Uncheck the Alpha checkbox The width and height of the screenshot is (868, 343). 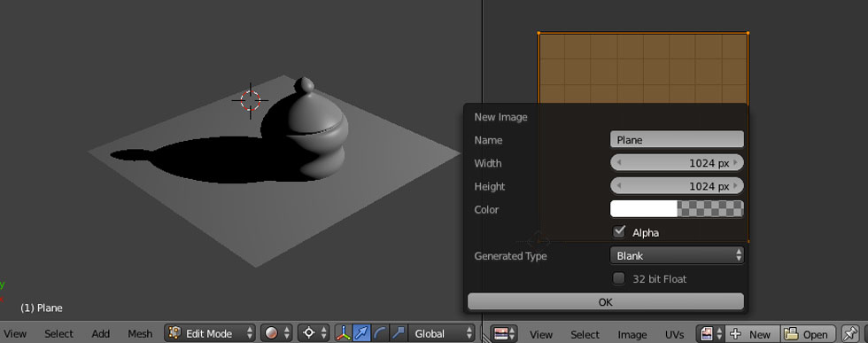[619, 231]
